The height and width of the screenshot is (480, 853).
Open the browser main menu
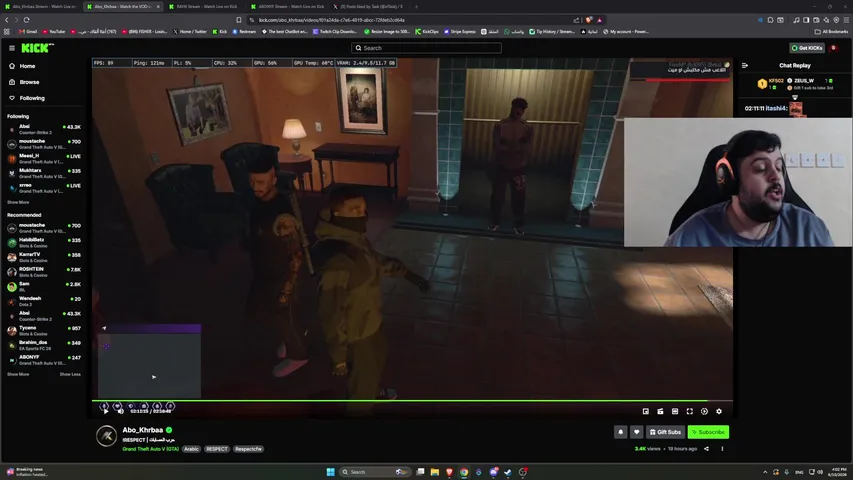pos(846,20)
